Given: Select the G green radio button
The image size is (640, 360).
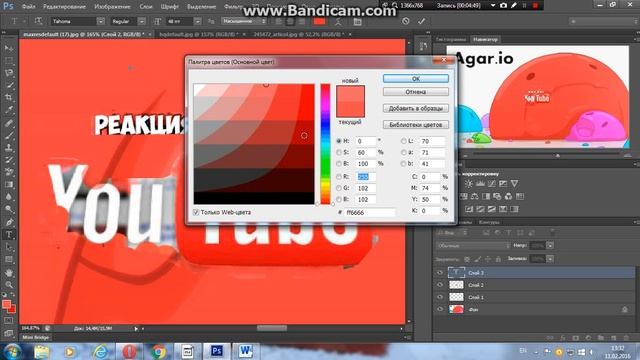Looking at the screenshot, I should pos(339,188).
